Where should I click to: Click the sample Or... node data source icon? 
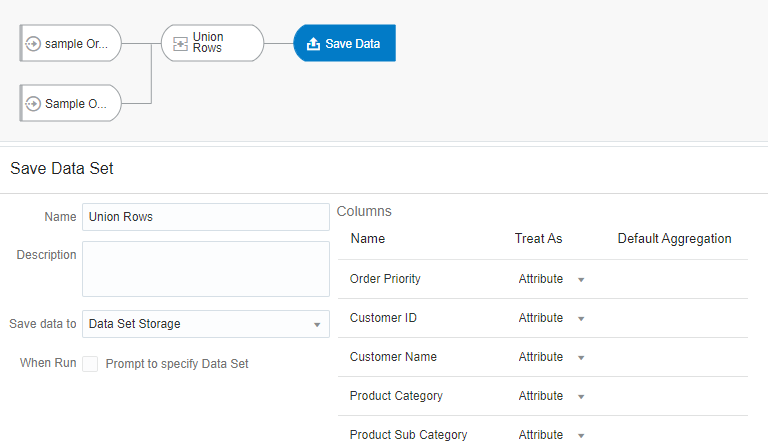(x=33, y=44)
